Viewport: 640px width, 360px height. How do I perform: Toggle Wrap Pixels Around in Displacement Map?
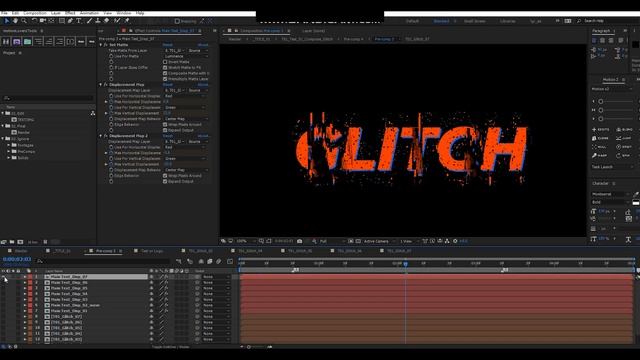tap(165, 124)
